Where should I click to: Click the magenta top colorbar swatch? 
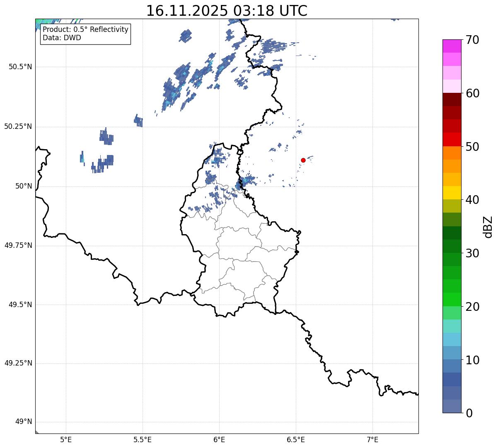[452, 46]
